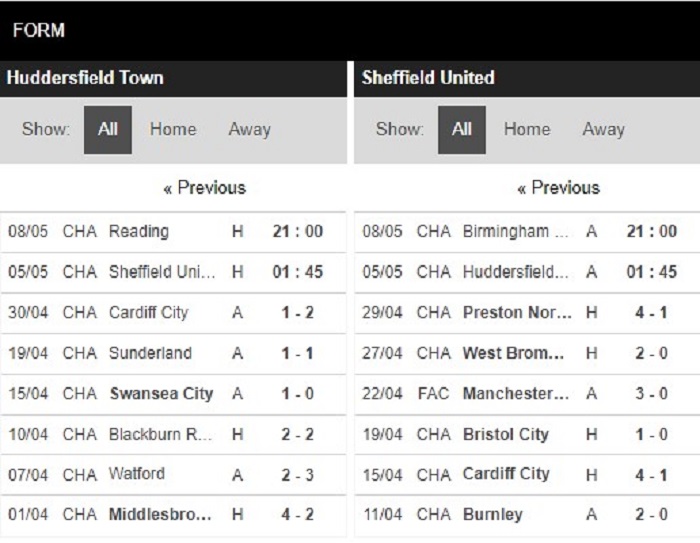This screenshot has width=700, height=543.
Task: Load Previous matches for Huddersfield Town
Action: [204, 188]
